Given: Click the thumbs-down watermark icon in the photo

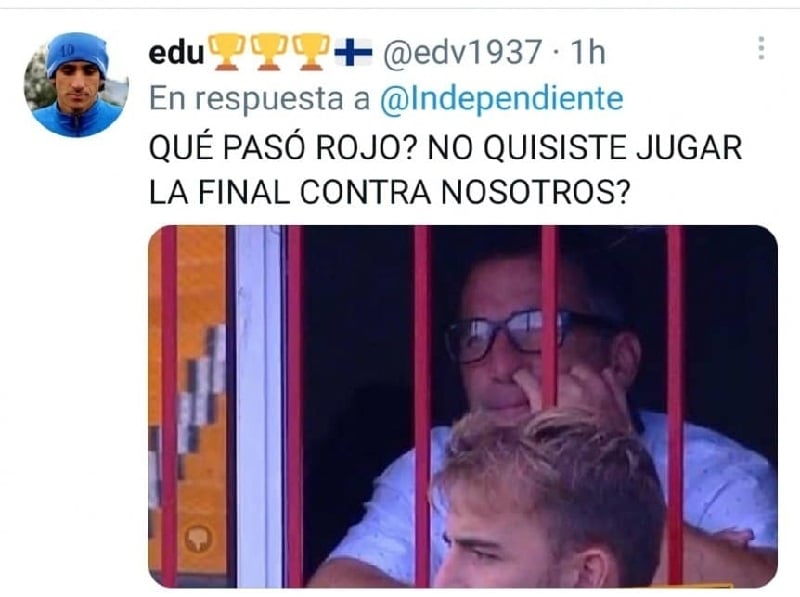Looking at the screenshot, I should click(x=198, y=537).
